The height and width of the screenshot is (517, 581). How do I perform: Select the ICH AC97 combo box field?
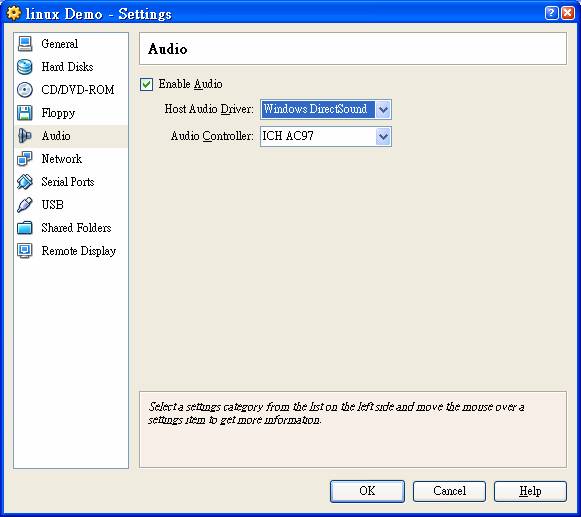click(326, 136)
